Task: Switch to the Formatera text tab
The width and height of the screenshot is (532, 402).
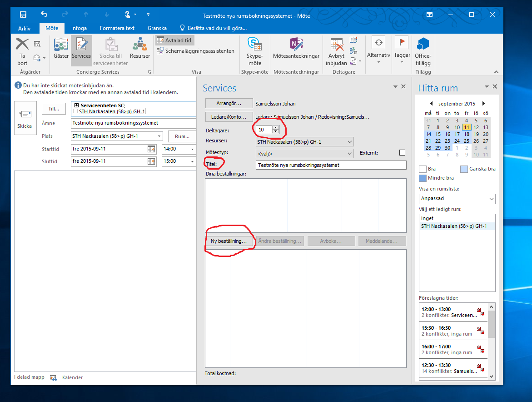Action: (x=117, y=28)
